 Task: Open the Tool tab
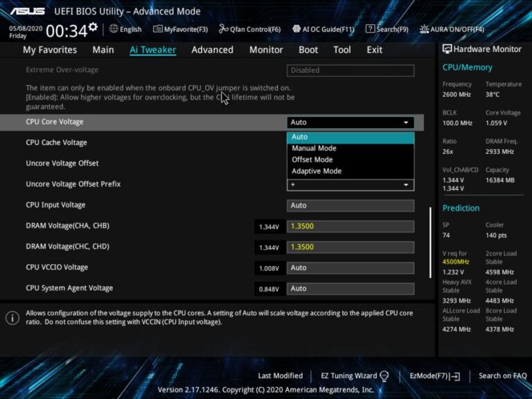point(342,50)
